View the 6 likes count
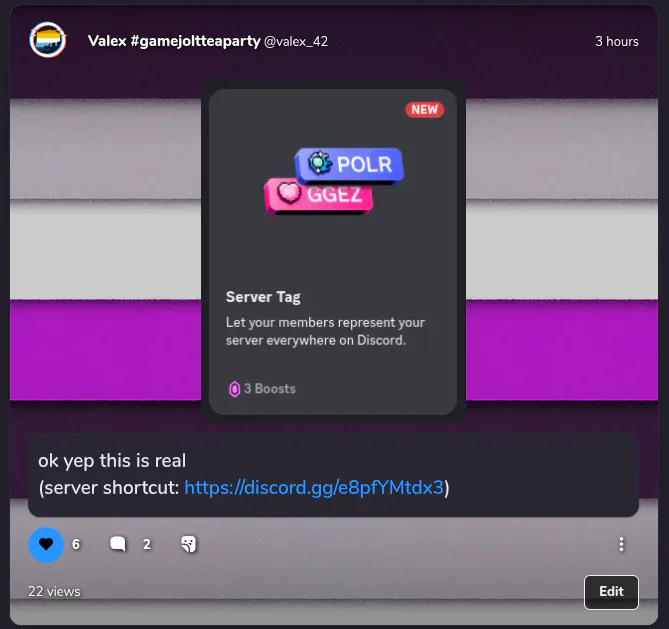Image resolution: width=669 pixels, height=629 pixels. pos(76,544)
